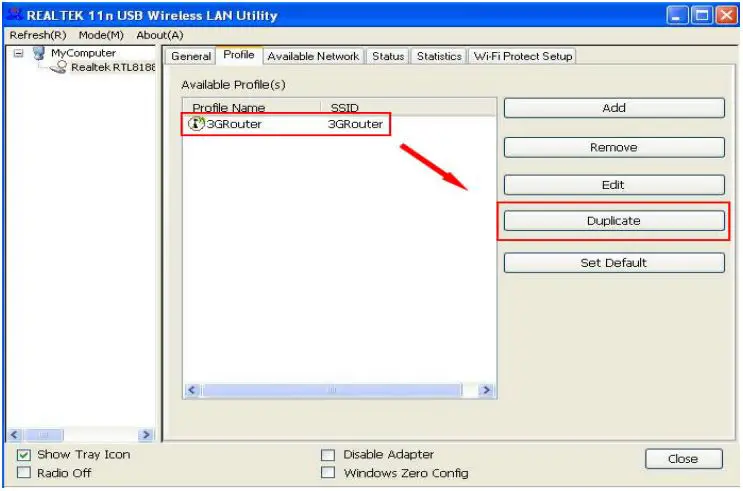Click profile list scrollbar left arrow
Image resolution: width=743 pixels, height=491 pixels.
192,390
